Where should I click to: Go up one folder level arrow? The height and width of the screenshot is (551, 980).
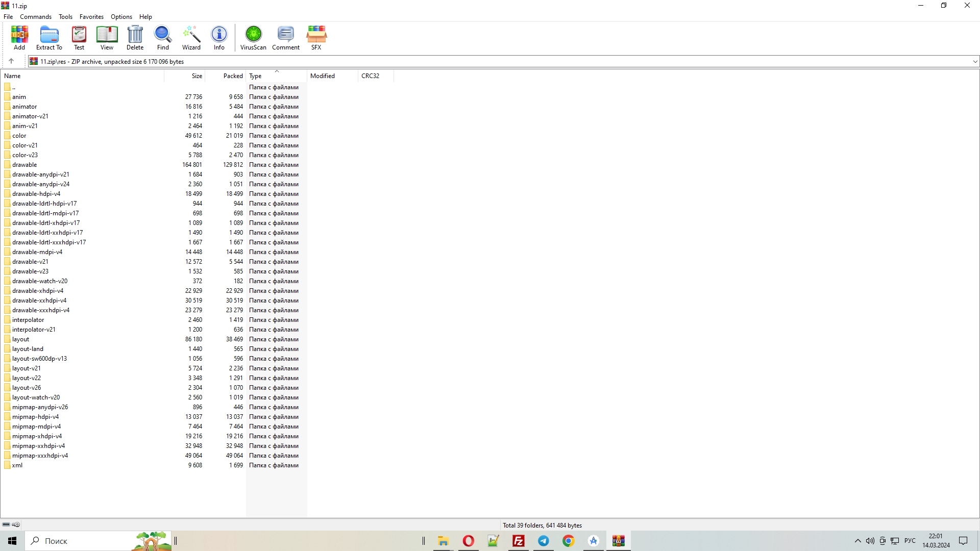(11, 61)
